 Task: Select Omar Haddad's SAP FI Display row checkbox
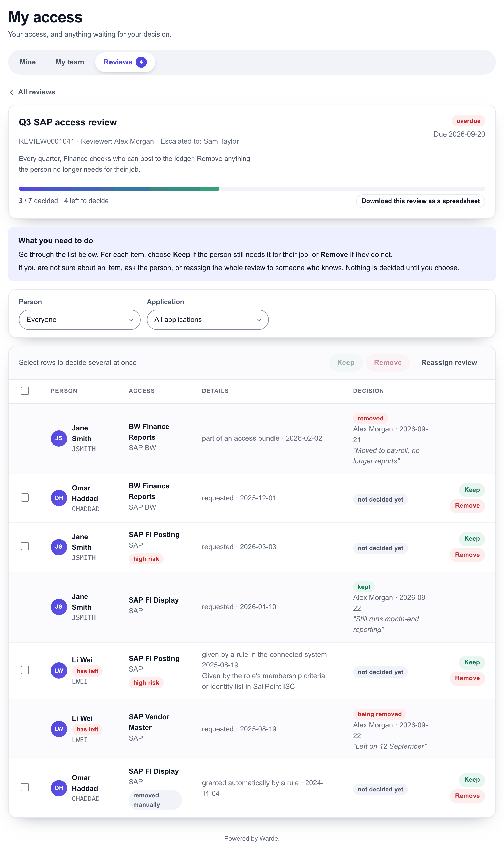[x=25, y=787]
